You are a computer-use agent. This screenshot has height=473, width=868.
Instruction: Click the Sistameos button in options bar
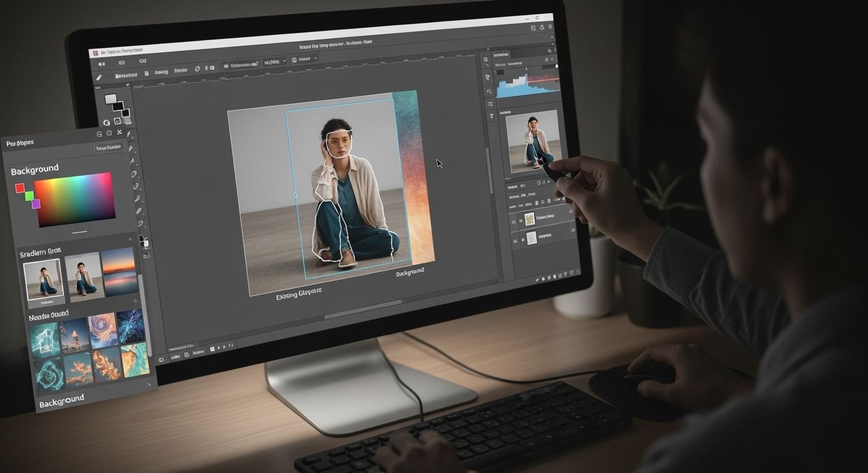pyautogui.click(x=240, y=65)
